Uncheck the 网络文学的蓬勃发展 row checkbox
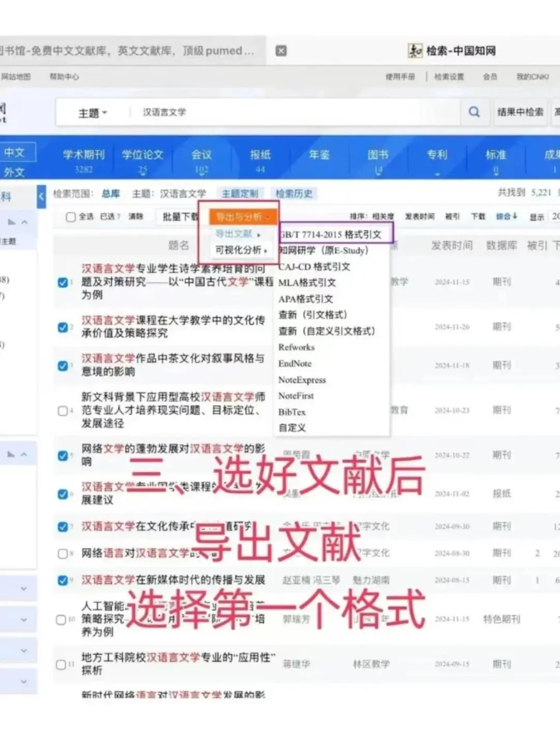Image resolution: width=560 pixels, height=747 pixels. [62, 456]
